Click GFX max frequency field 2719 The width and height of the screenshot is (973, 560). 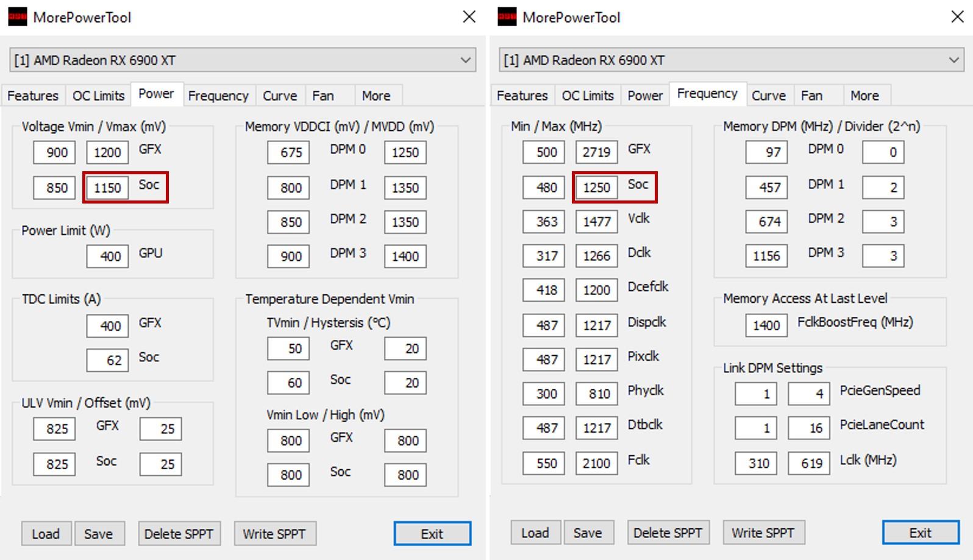(x=596, y=152)
